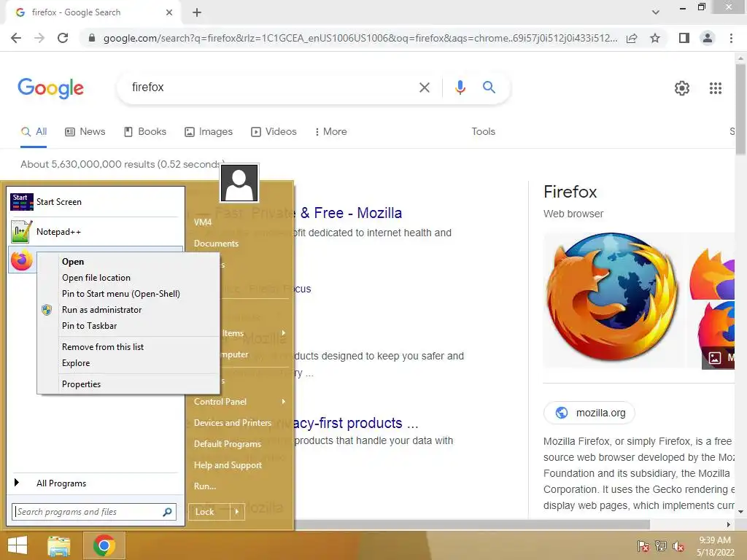Click the Google search magnifier button
This screenshot has height=560, width=747.
tap(489, 87)
